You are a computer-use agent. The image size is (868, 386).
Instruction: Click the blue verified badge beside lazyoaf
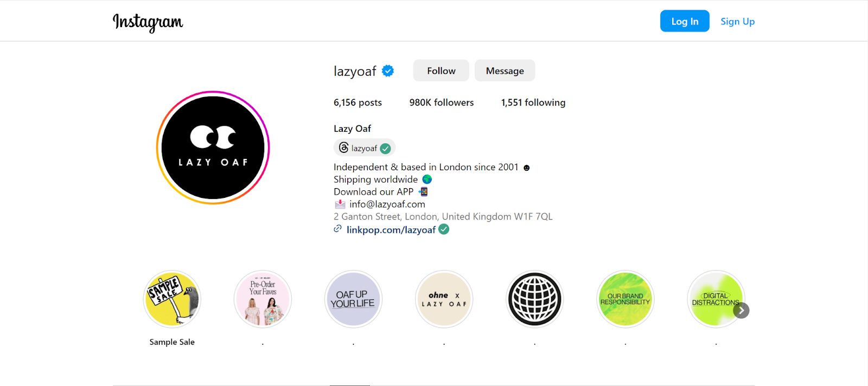click(x=388, y=71)
